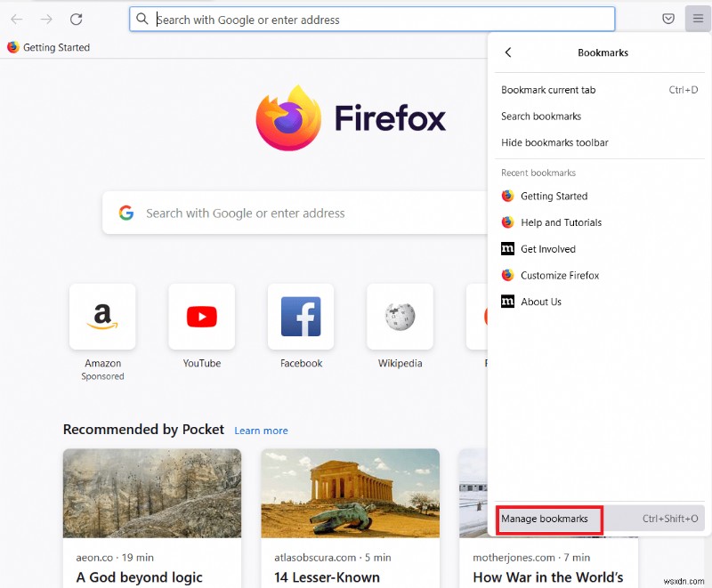712x588 pixels.
Task: Reload the current page
Action: [76, 19]
